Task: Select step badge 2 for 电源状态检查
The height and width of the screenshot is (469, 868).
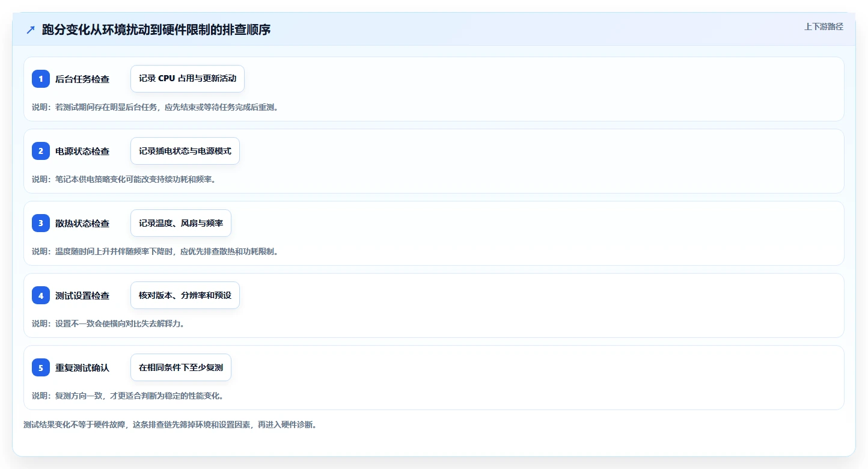Action: tap(41, 151)
